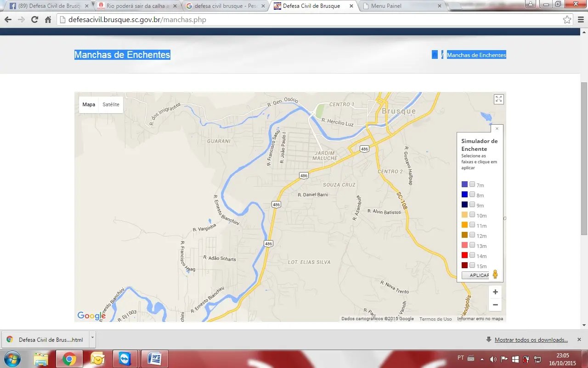This screenshot has height=368, width=588.
Task: Enable the 7m flood level checkbox
Action: coord(472,184)
